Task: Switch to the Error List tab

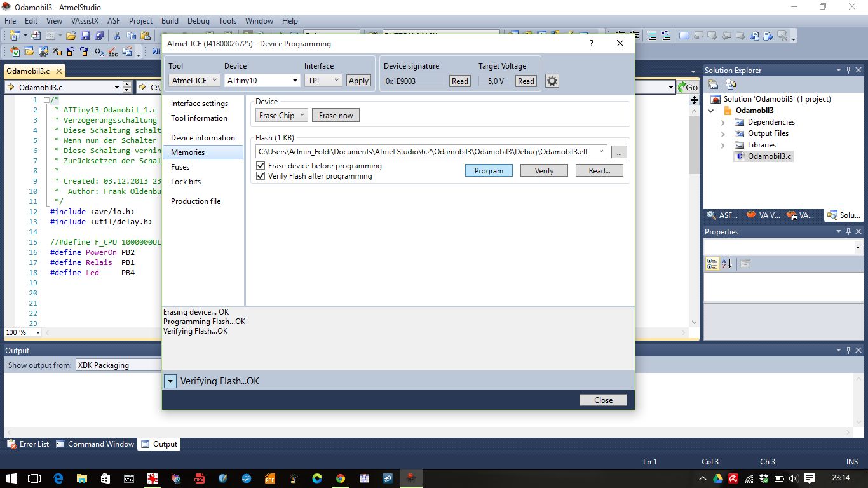Action: coord(28,444)
